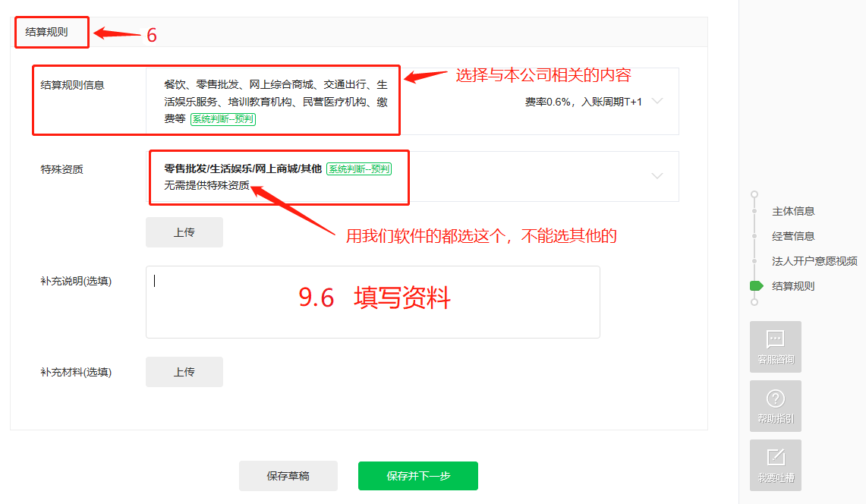Select 结算规则 step label in sidebar
The height and width of the screenshot is (504, 866).
(x=793, y=286)
